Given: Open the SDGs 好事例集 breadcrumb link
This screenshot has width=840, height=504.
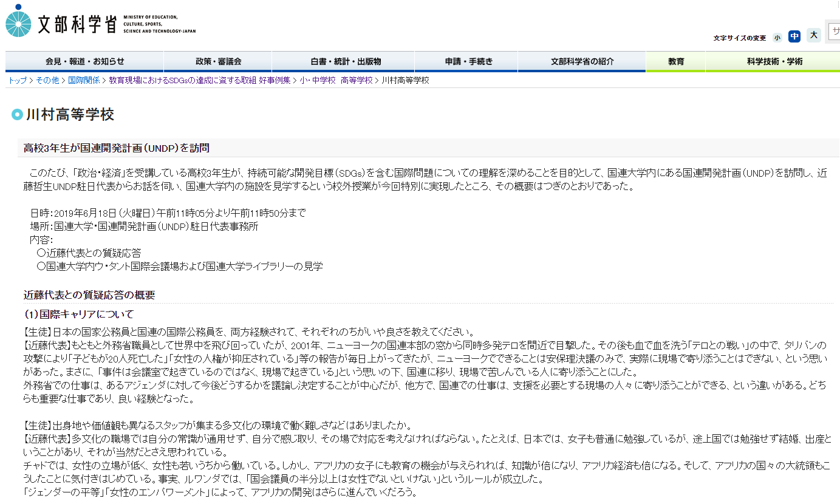Looking at the screenshot, I should pyautogui.click(x=199, y=80).
